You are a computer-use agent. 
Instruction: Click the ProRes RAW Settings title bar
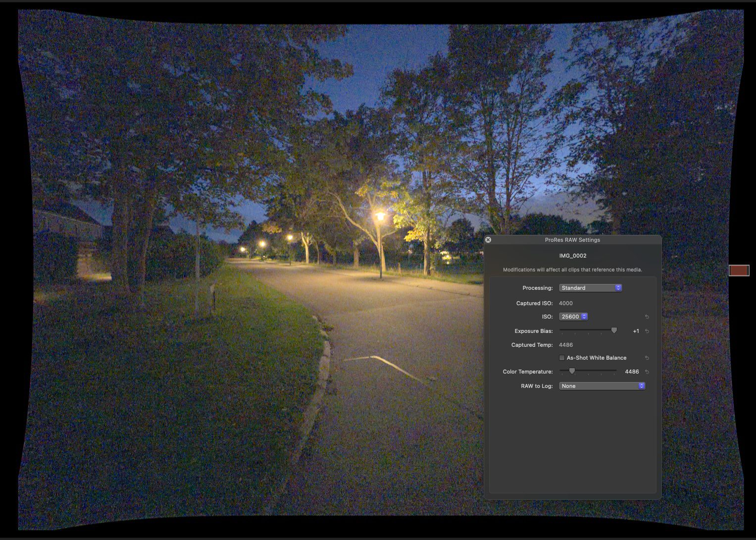573,239
